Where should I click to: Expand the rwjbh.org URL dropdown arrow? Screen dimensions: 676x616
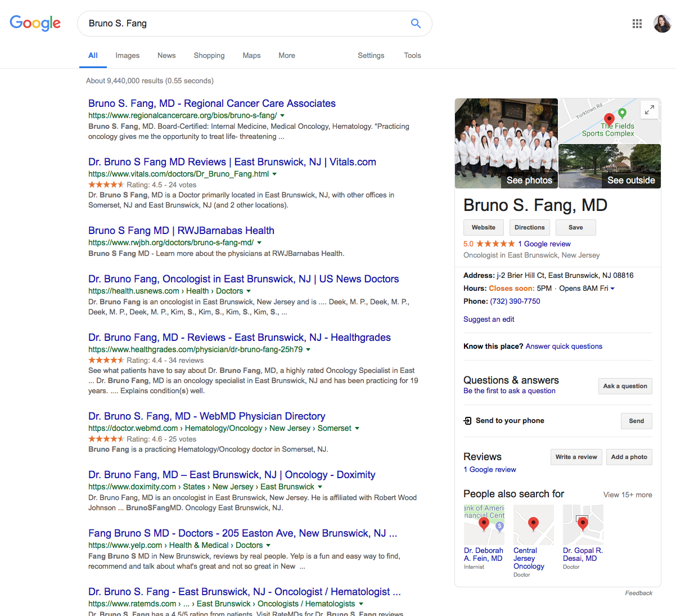click(259, 242)
